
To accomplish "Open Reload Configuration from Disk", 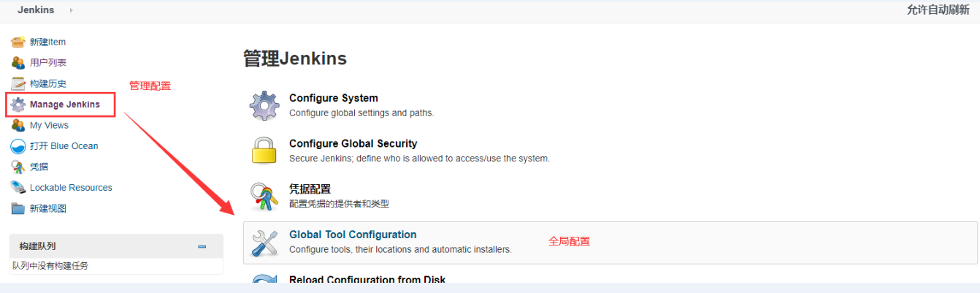I will click(367, 279).
